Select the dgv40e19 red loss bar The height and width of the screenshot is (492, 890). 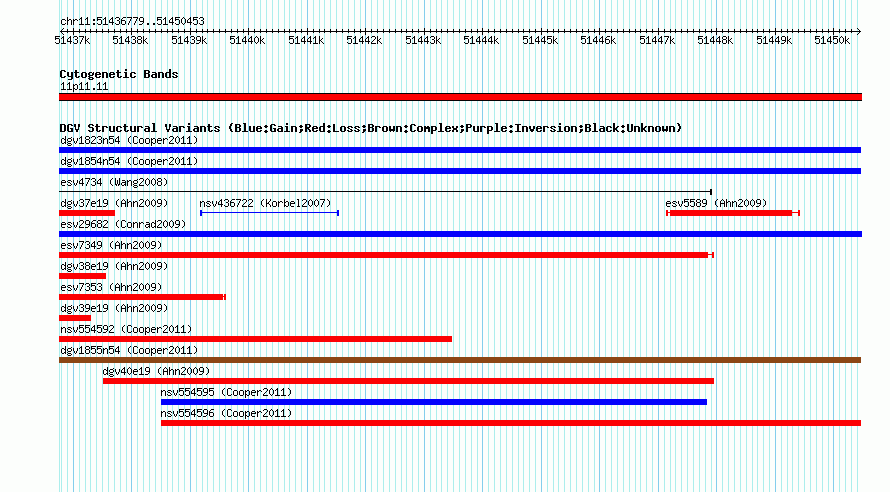click(x=408, y=381)
